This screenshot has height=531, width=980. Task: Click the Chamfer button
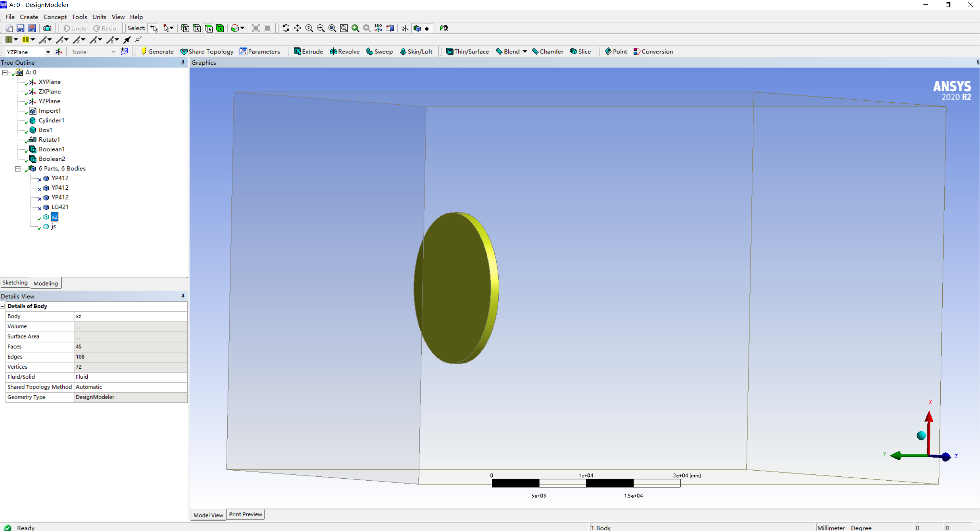[547, 52]
